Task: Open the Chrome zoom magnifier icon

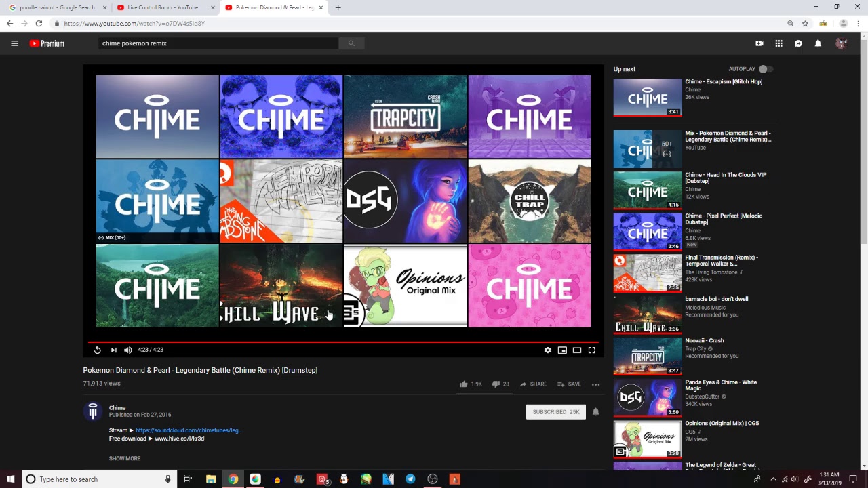Action: [791, 23]
